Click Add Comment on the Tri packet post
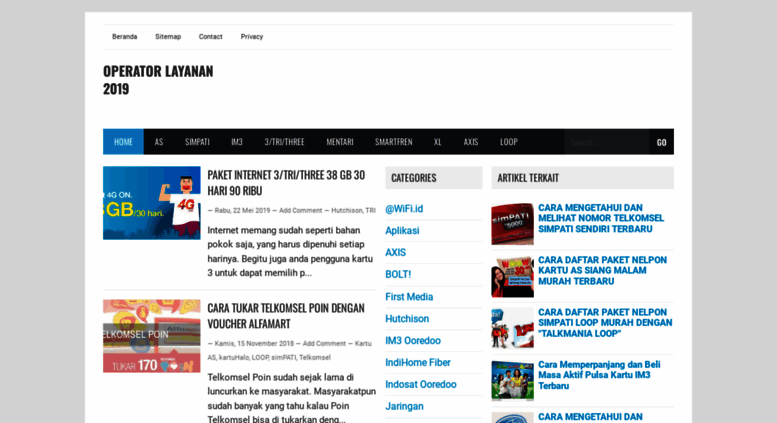Screen dimensions: 777x423 pos(300,211)
